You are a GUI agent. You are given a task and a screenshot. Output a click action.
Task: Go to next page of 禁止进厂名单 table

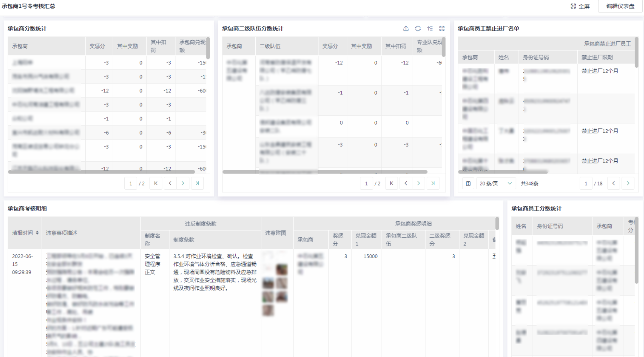(x=628, y=183)
